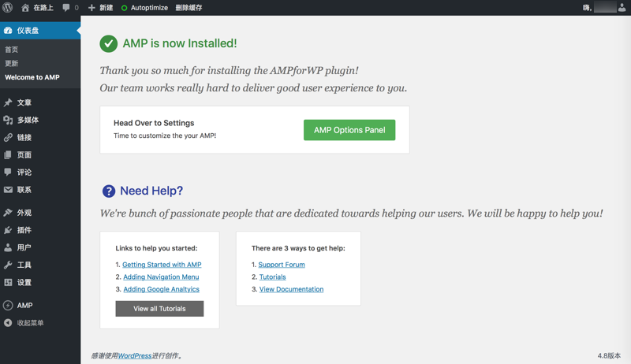The image size is (631, 364).
Task: Open the Tutorials help link
Action: (272, 277)
